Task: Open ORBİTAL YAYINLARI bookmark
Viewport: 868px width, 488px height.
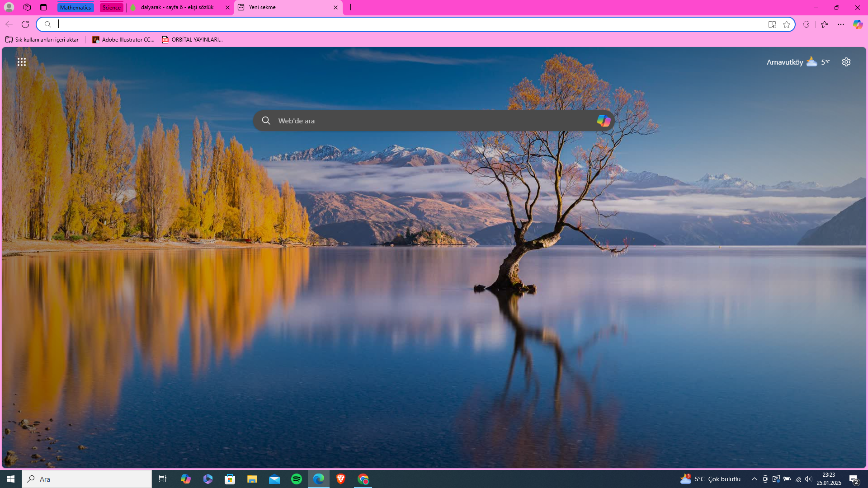Action: (x=193, y=40)
